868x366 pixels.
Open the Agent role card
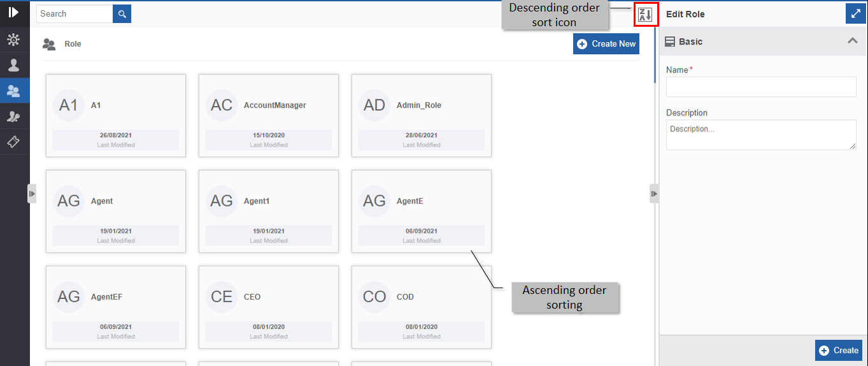[x=116, y=211]
